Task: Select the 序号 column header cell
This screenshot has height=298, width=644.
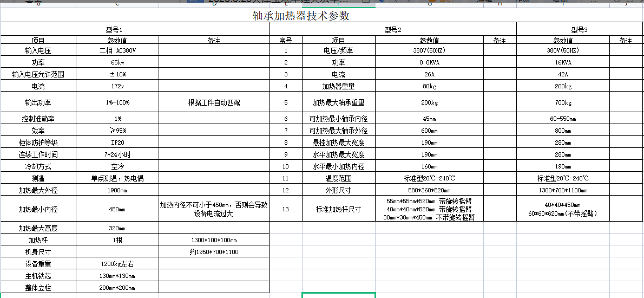Action: (x=286, y=40)
